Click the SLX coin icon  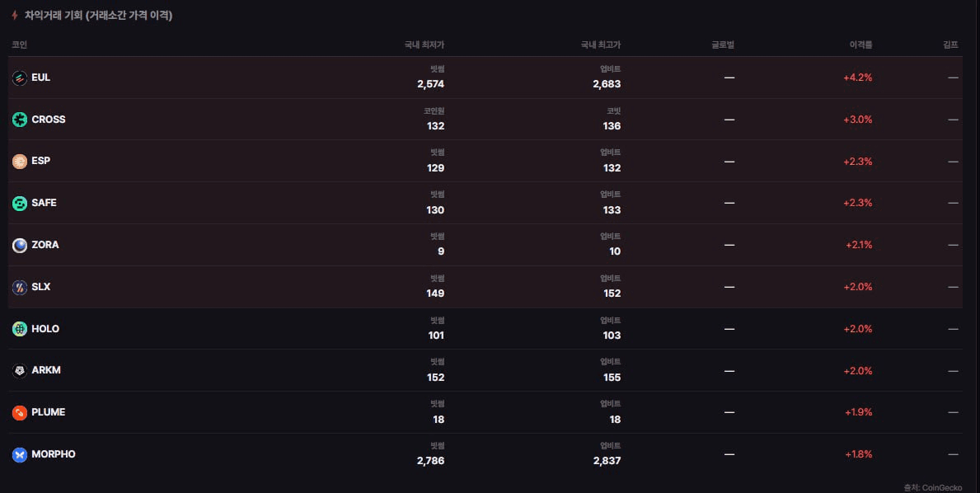point(20,288)
